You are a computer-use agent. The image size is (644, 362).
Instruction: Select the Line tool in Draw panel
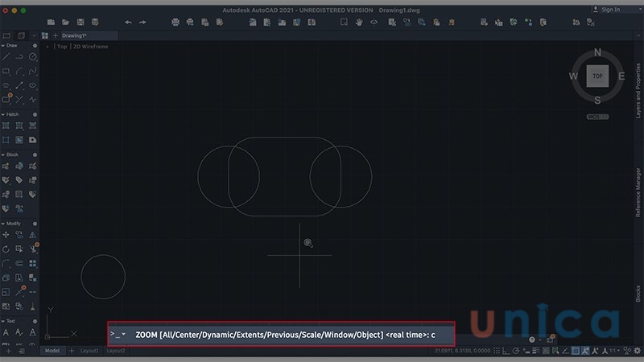6,56
